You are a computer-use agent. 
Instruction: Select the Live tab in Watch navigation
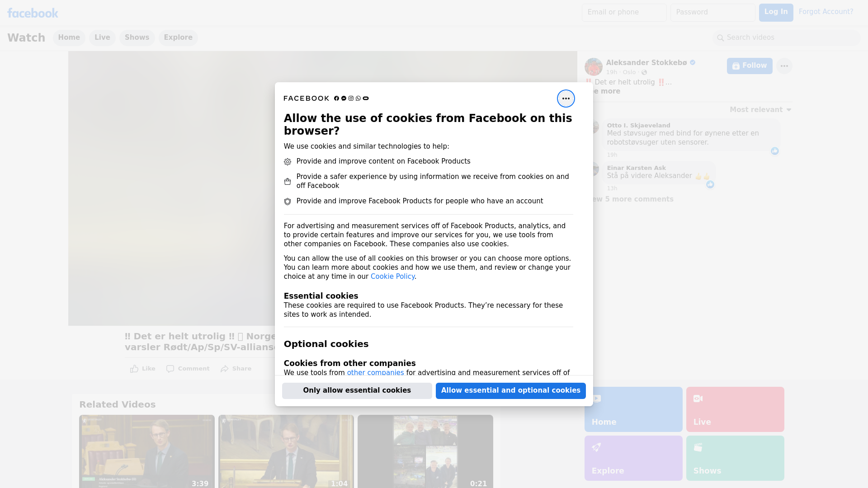(x=102, y=38)
